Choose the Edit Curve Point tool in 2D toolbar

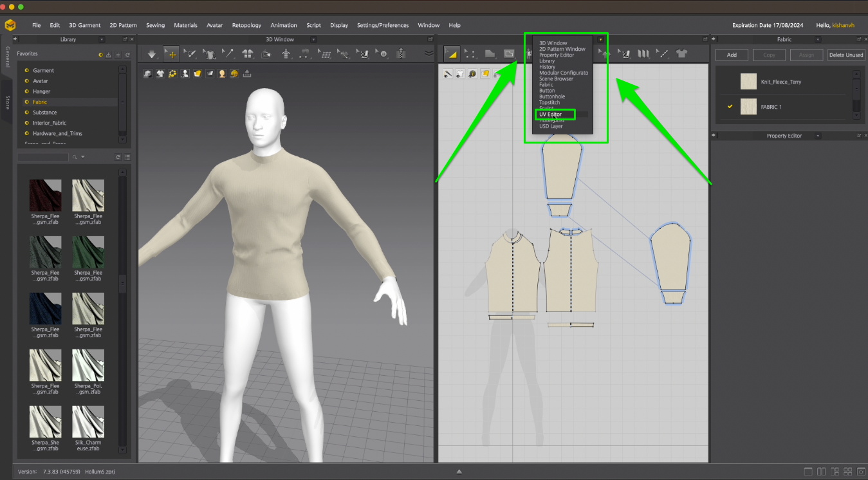[x=470, y=54]
